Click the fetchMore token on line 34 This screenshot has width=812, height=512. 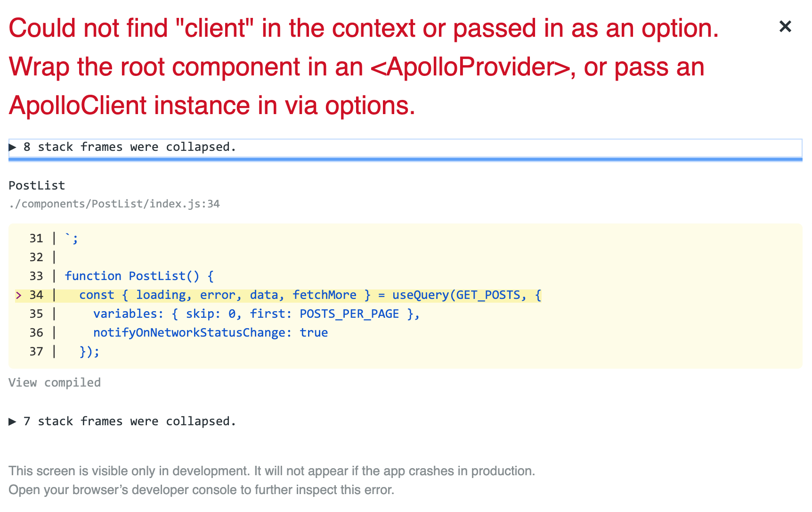click(325, 295)
